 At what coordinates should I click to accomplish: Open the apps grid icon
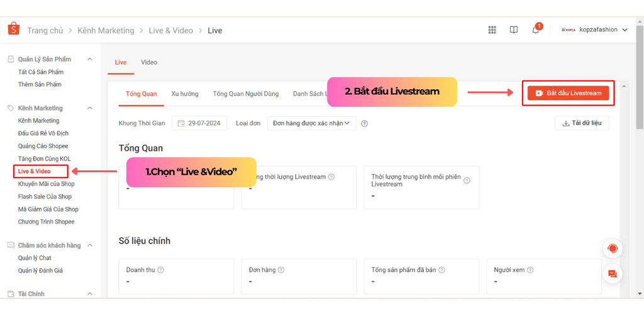492,30
